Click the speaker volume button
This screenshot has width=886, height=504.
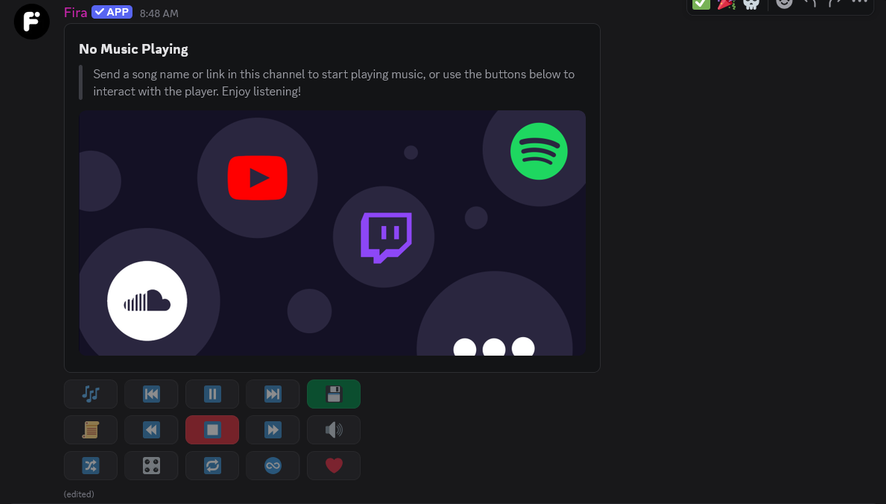click(x=333, y=430)
